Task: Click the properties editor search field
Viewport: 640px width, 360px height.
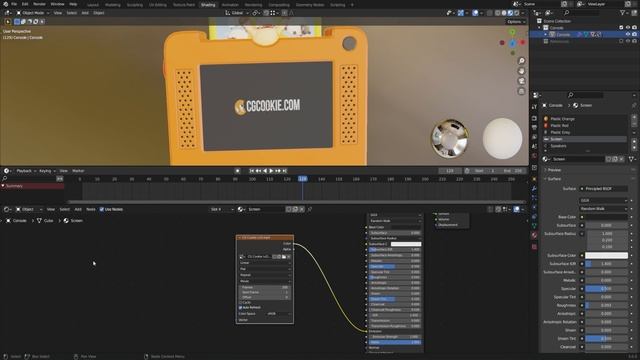Action: coord(585,95)
